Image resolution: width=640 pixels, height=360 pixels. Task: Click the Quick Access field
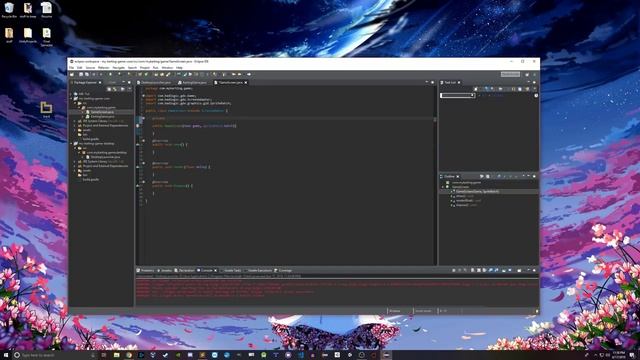point(510,74)
